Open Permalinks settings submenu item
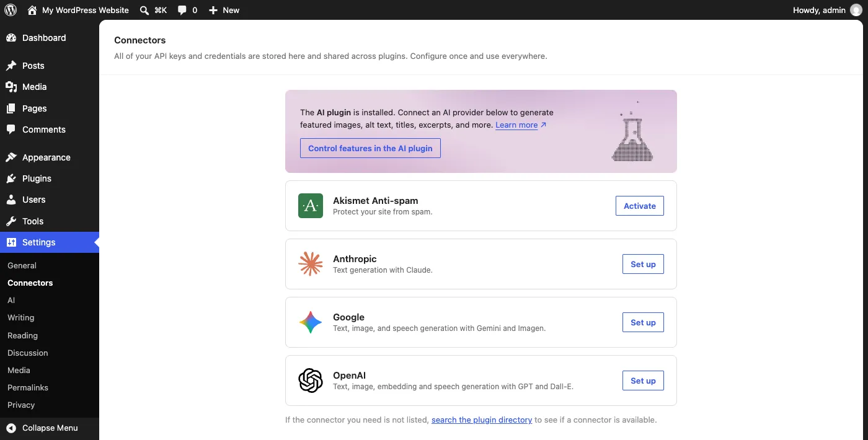Image resolution: width=868 pixels, height=440 pixels. [28, 387]
